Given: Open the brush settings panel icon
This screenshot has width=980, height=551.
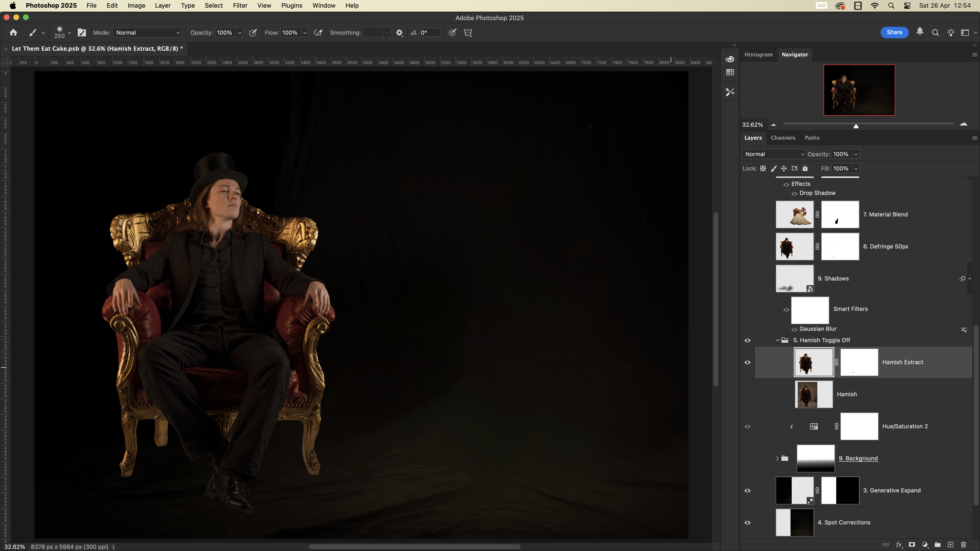Looking at the screenshot, I should click(x=82, y=33).
